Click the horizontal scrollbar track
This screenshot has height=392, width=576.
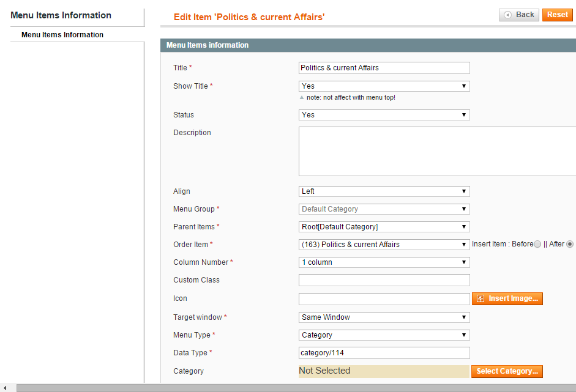pos(296,388)
